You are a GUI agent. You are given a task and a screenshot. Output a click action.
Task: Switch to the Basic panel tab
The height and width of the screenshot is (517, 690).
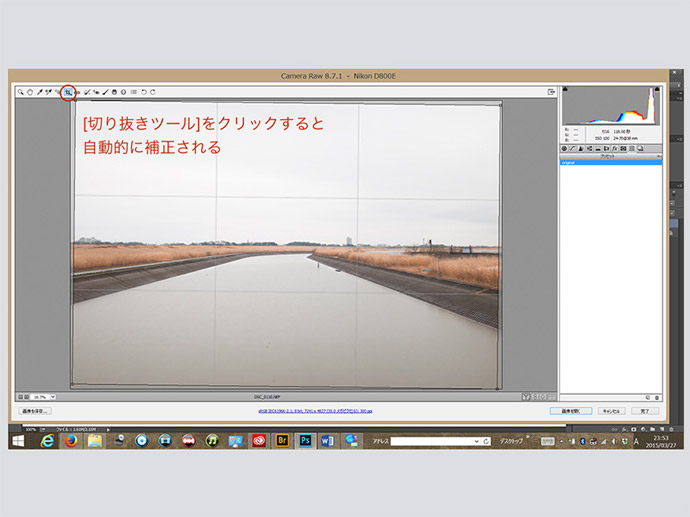[564, 149]
